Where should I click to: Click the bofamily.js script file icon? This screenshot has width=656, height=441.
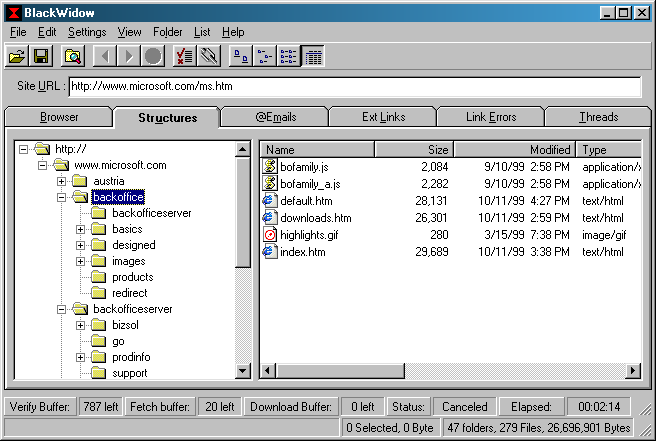click(x=270, y=166)
